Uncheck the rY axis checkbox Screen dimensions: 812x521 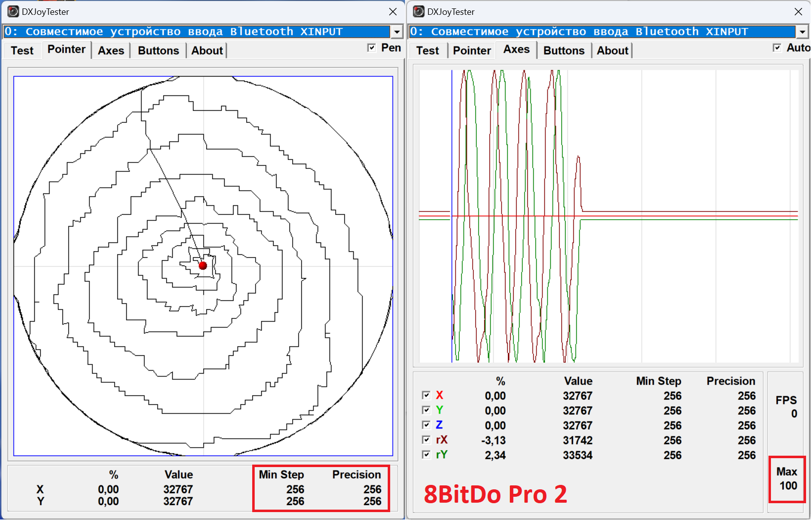tap(426, 455)
